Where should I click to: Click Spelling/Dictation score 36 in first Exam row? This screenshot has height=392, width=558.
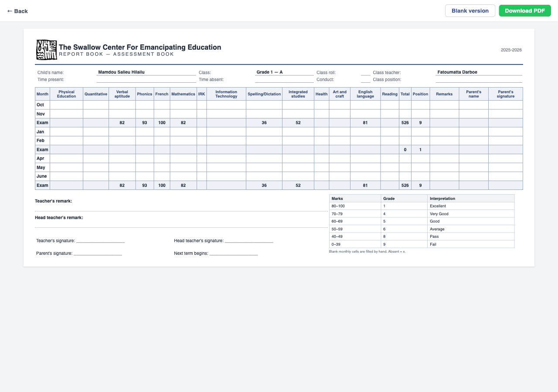[264, 123]
